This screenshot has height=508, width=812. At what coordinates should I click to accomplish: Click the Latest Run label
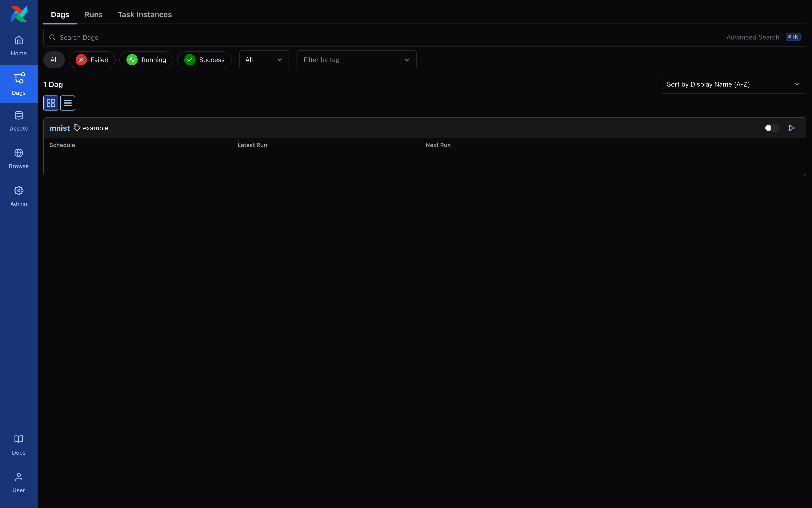pos(252,145)
